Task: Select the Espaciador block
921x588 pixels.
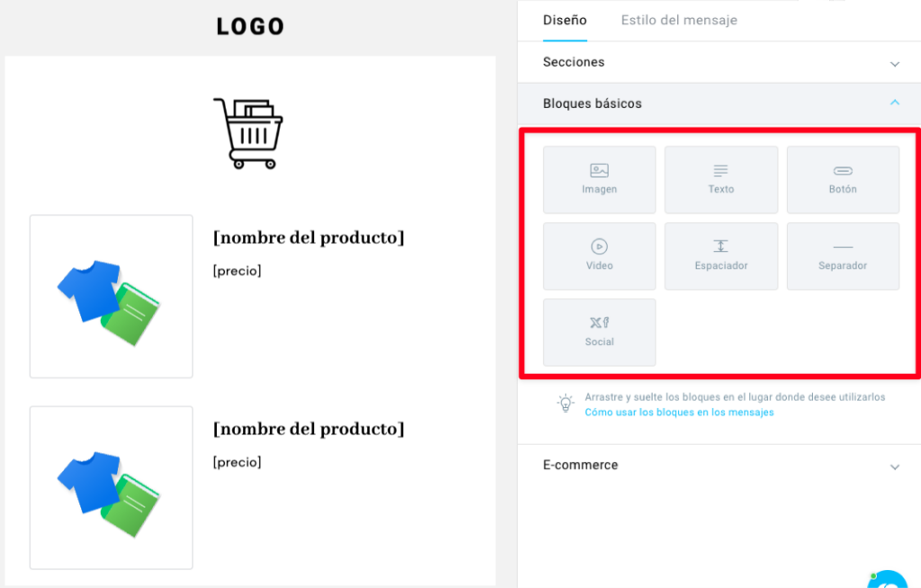Action: [x=720, y=256]
